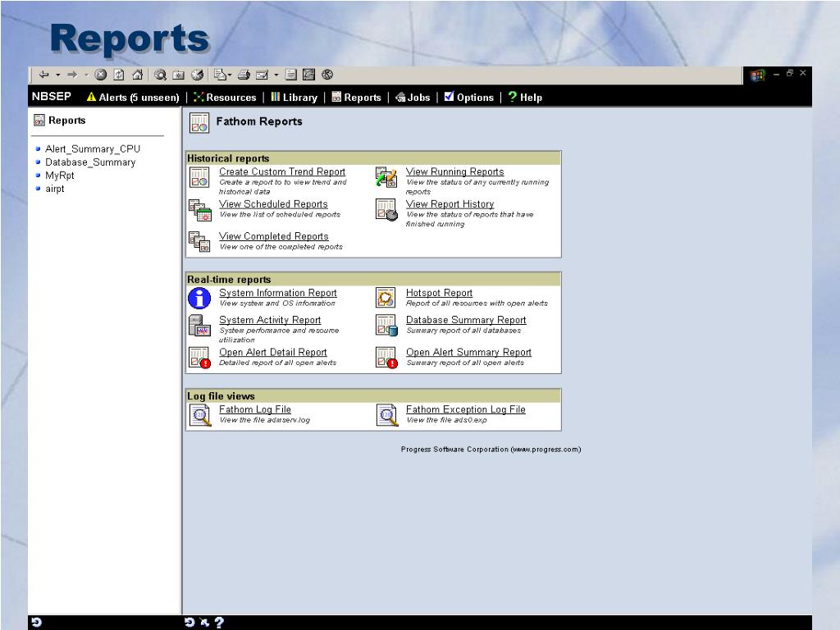Select the MyRpt saved report
The image size is (840, 630).
tap(59, 176)
